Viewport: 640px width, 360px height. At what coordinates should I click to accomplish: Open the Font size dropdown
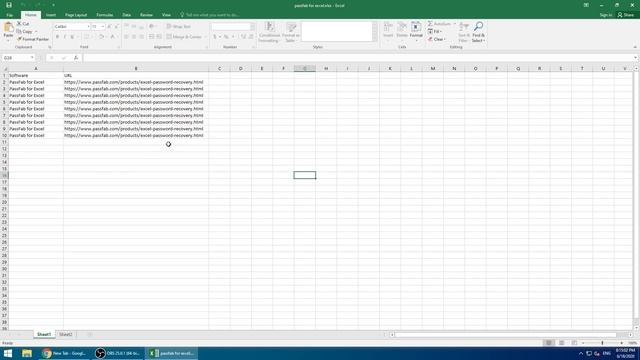click(x=103, y=27)
